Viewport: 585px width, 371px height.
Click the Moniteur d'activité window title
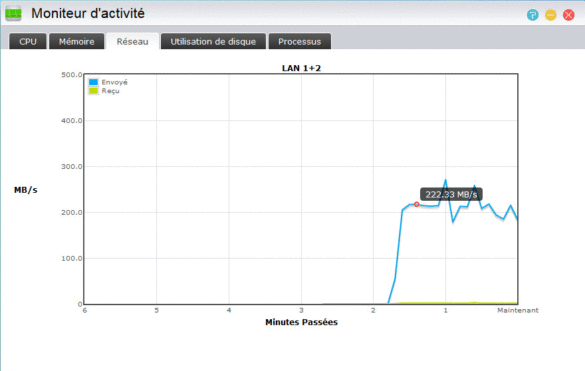tap(88, 14)
